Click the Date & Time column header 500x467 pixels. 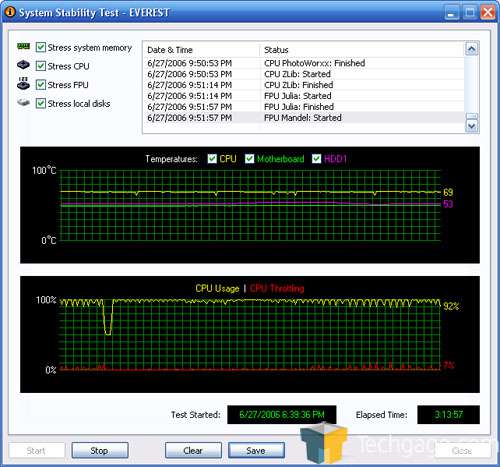tap(201, 50)
